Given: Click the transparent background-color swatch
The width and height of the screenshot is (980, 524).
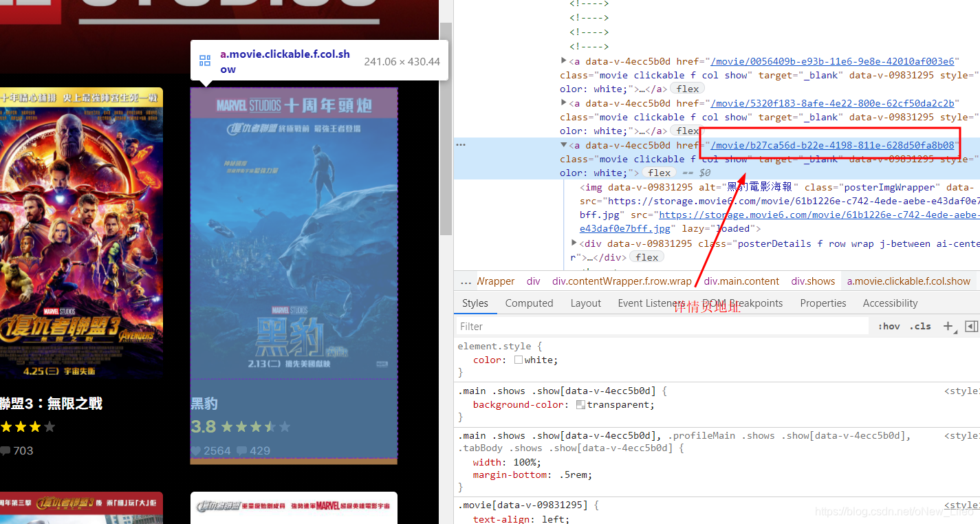Looking at the screenshot, I should pyautogui.click(x=580, y=404).
